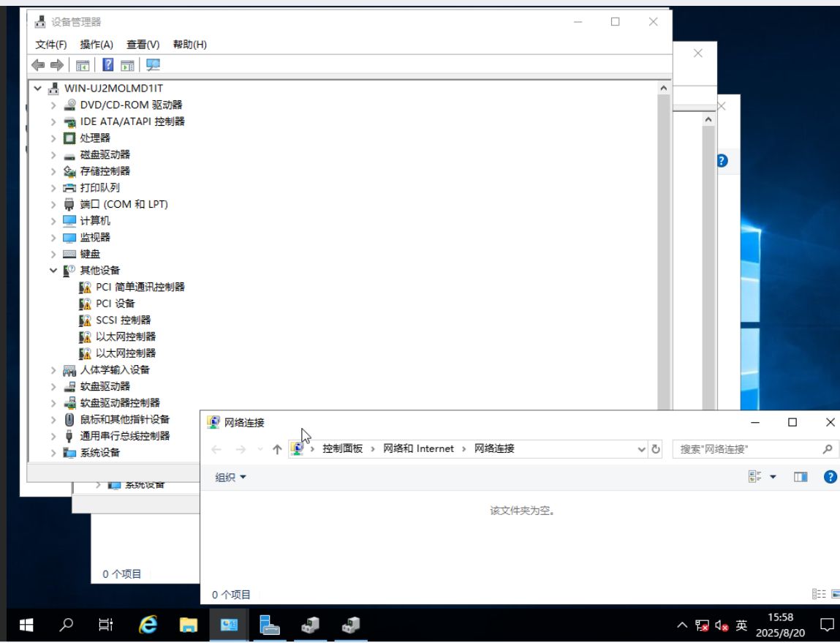Toggle the preview pane icon in 网络连接
The image size is (840, 643).
[801, 477]
